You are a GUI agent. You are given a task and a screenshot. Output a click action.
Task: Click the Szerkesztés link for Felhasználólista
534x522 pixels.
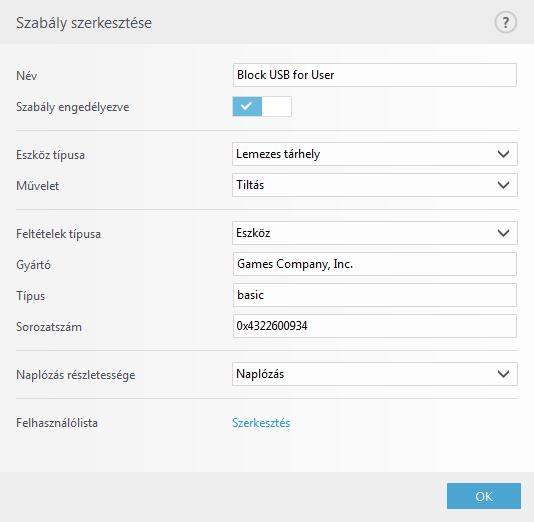pyautogui.click(x=261, y=423)
